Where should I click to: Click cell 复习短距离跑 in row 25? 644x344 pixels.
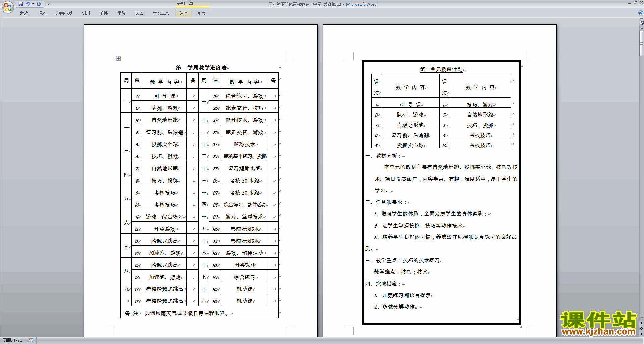tap(245, 168)
